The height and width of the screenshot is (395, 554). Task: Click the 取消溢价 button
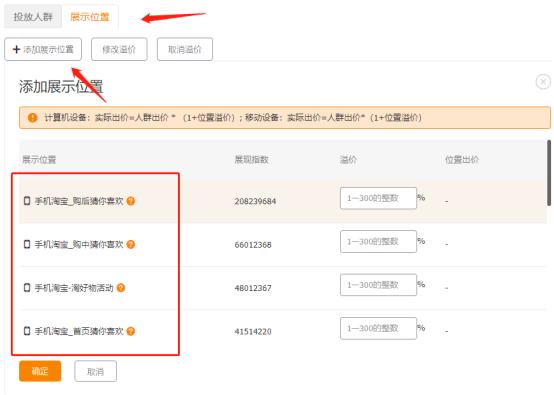coord(185,49)
